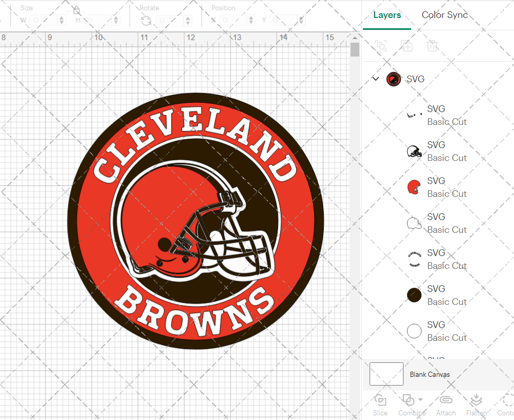Select the SVG group thumbnail
Image resolution: width=514 pixels, height=420 pixels.
point(393,79)
